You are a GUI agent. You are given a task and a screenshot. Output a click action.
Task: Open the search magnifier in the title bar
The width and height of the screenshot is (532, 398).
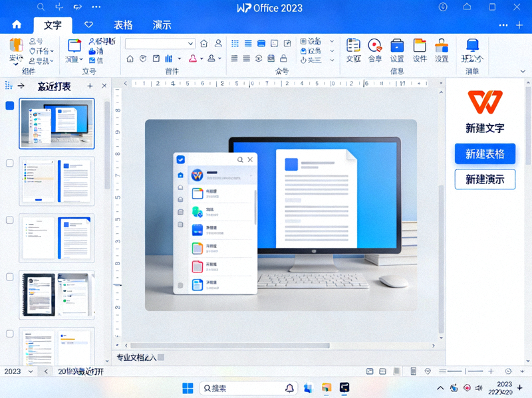pyautogui.click(x=41, y=7)
